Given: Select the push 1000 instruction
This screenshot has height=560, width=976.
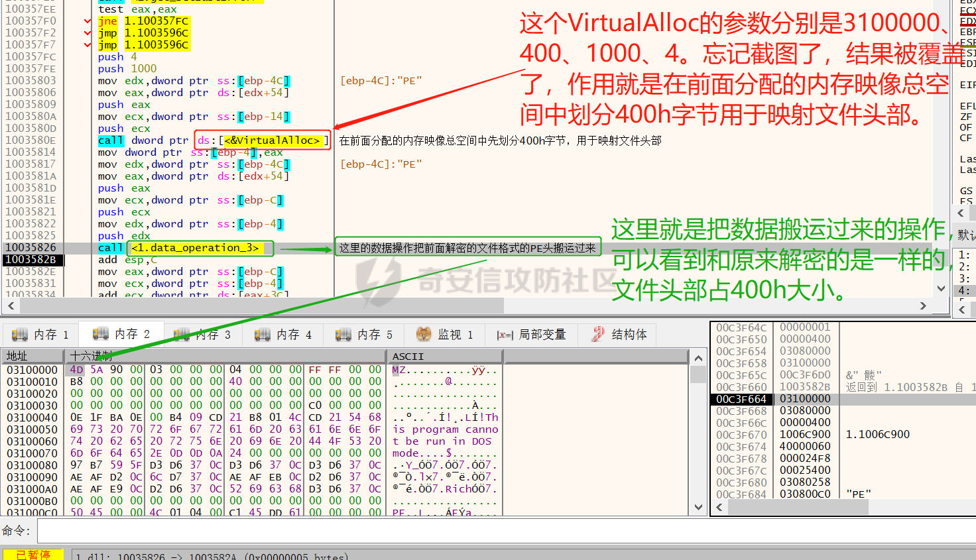Looking at the screenshot, I should 127,69.
